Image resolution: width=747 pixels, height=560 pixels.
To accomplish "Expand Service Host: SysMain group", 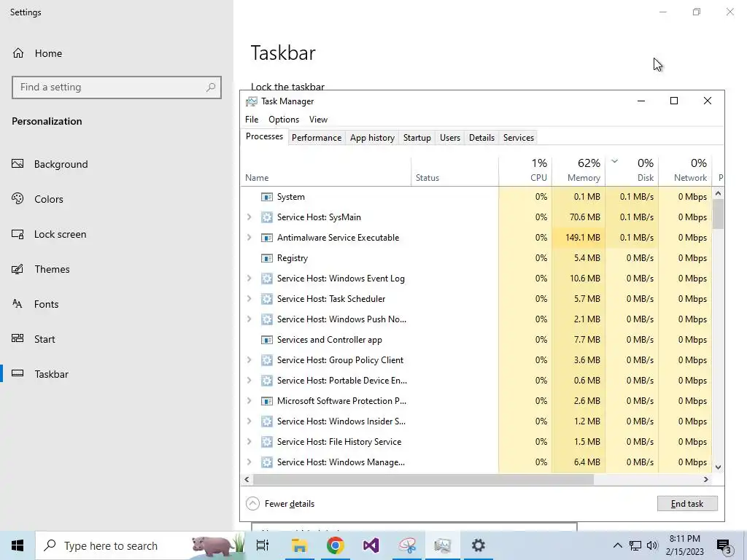I will (x=249, y=217).
